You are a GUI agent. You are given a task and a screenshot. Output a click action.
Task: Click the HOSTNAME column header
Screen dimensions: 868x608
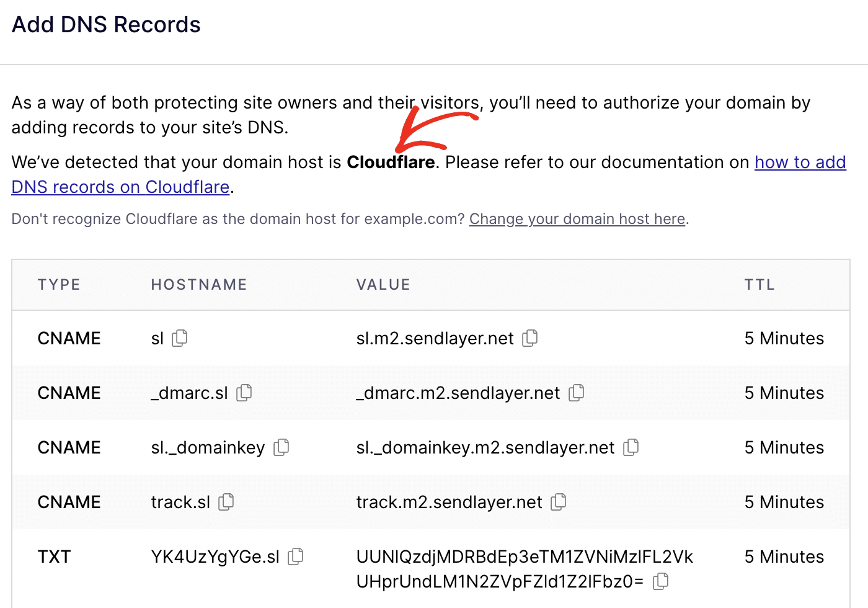pos(198,284)
